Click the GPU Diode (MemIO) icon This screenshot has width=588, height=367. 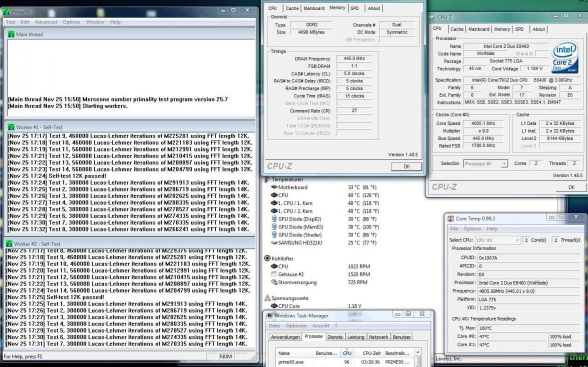coord(274,227)
